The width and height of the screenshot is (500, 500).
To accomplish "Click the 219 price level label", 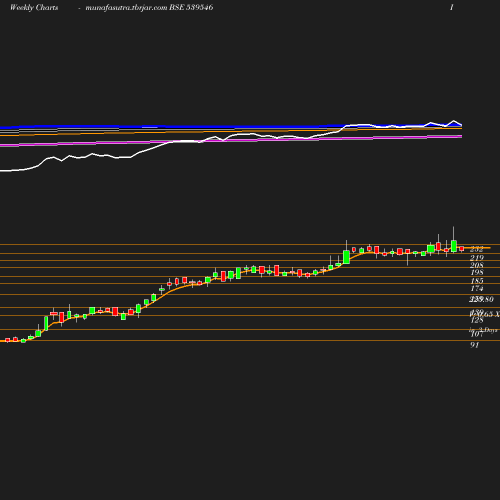I will coord(477,258).
